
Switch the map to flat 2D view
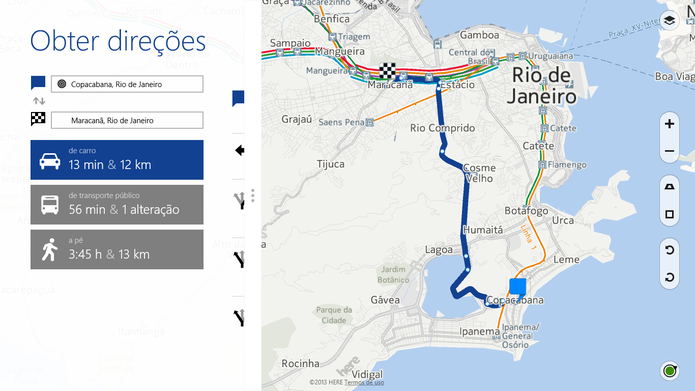669,215
